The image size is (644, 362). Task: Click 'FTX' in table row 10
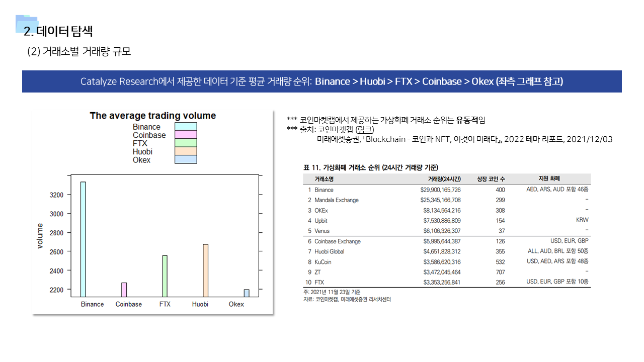tap(319, 283)
